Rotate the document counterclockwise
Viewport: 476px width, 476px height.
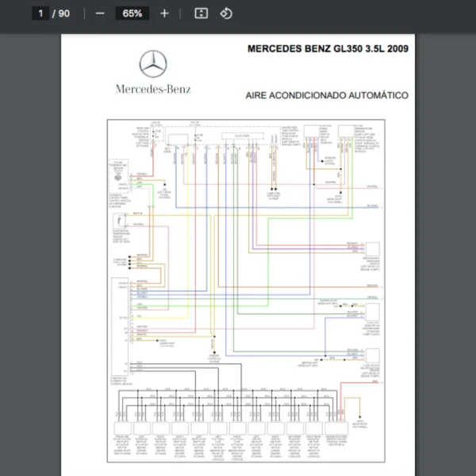226,13
